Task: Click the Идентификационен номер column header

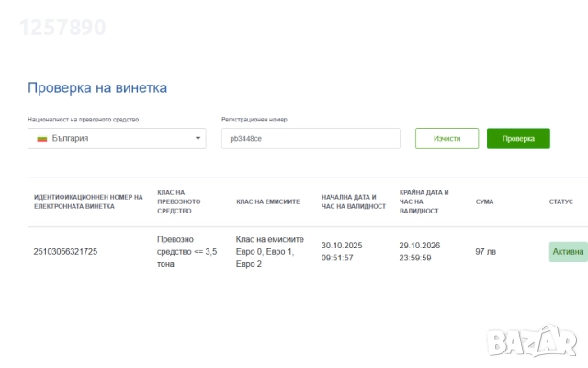Action: click(x=88, y=201)
